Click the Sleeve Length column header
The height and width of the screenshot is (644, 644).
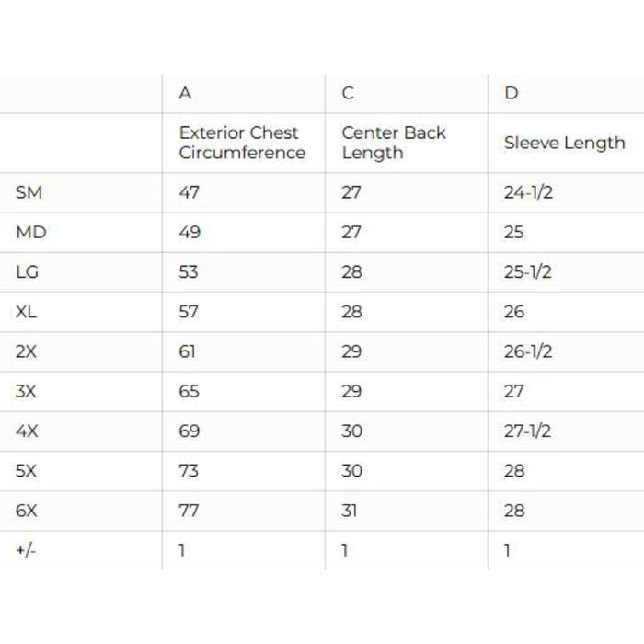564,143
